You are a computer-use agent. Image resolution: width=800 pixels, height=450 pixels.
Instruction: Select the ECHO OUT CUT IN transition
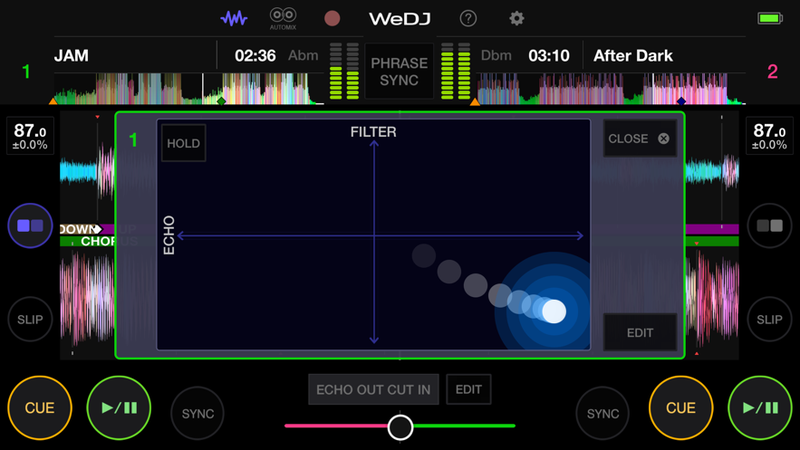pos(373,390)
